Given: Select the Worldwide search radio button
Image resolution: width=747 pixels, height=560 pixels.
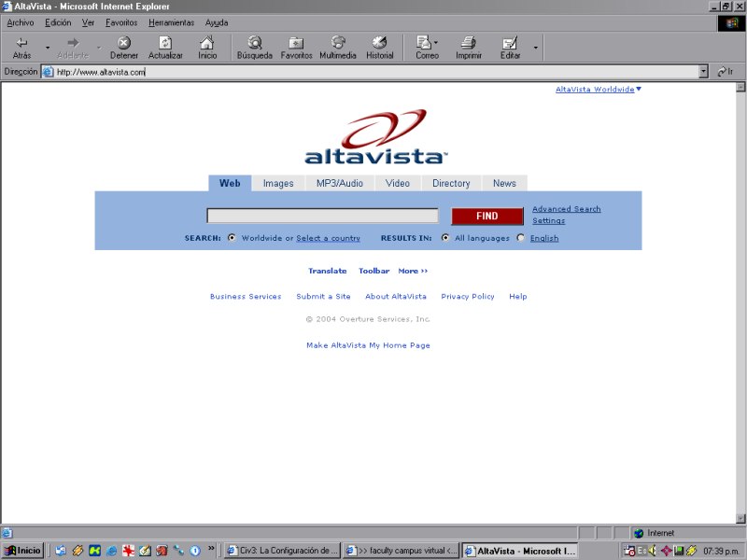Looking at the screenshot, I should 232,238.
